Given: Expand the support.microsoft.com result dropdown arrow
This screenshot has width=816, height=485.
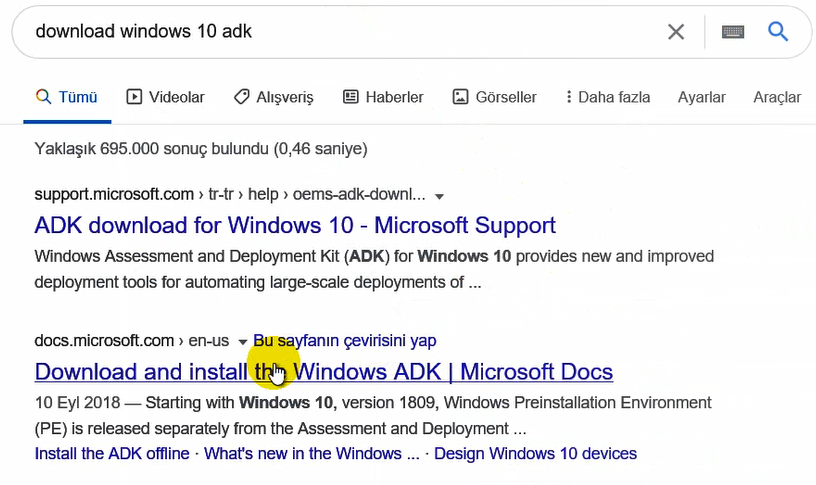Looking at the screenshot, I should (x=439, y=196).
